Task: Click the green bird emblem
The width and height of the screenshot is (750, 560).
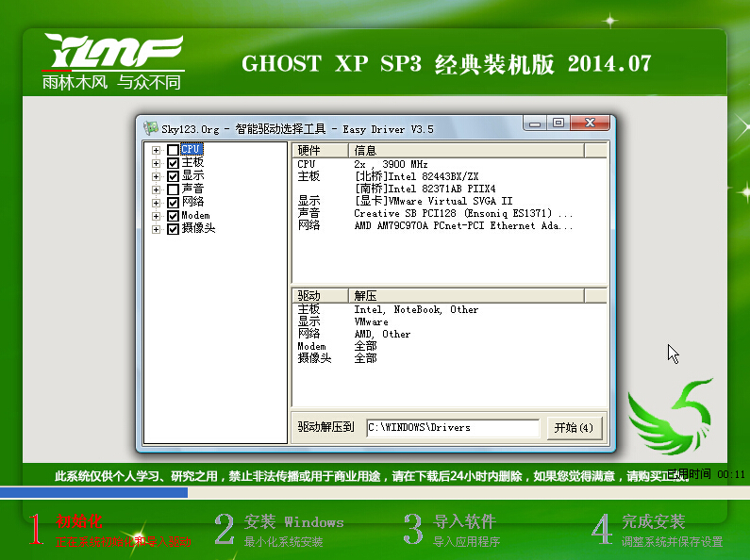Action: (671, 417)
